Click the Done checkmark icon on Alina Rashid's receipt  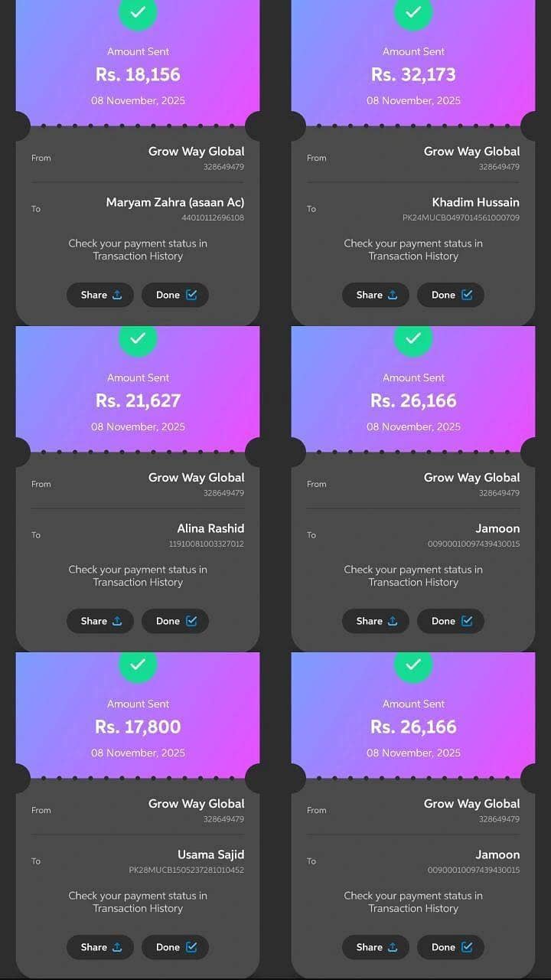click(191, 621)
